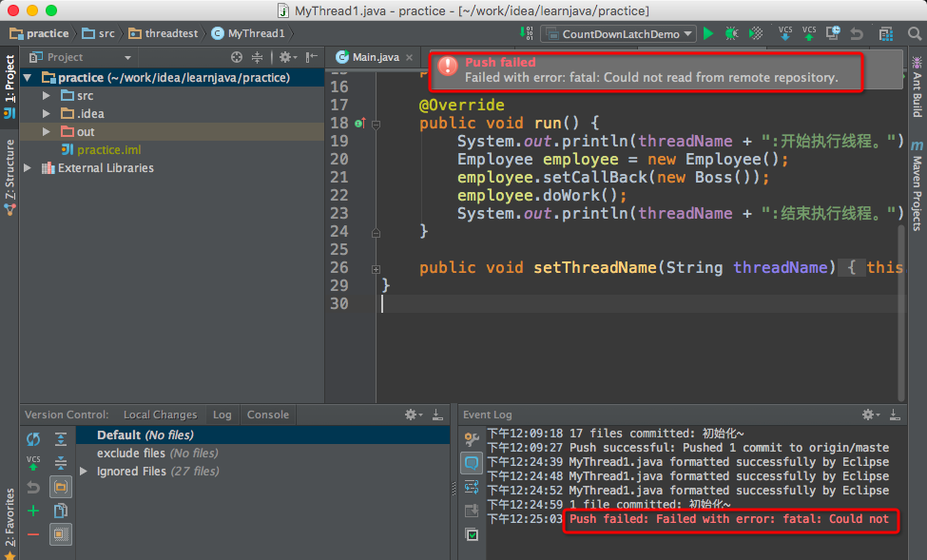Toggle Show Ignored Files button
927x560 pixels.
click(x=60, y=534)
